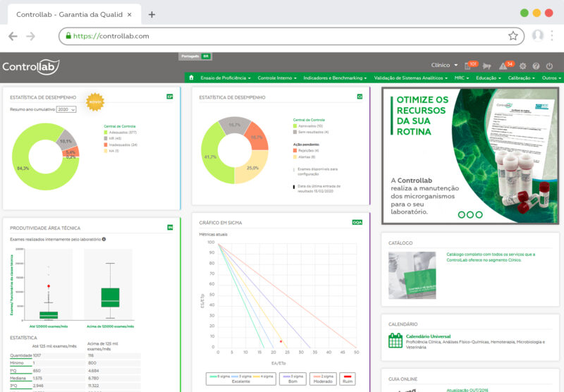Click the Ruim legend box
Viewport: 564px width, 392px height.
[x=348, y=379]
